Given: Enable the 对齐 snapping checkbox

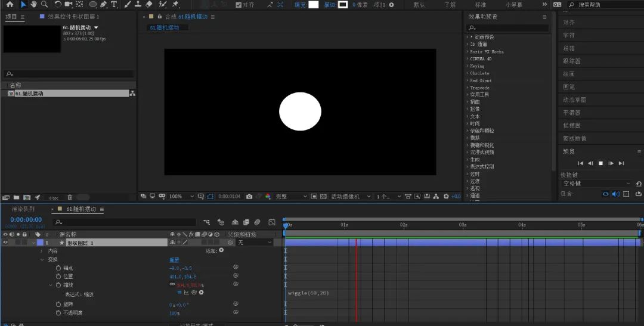Looking at the screenshot, I should click(x=238, y=5).
